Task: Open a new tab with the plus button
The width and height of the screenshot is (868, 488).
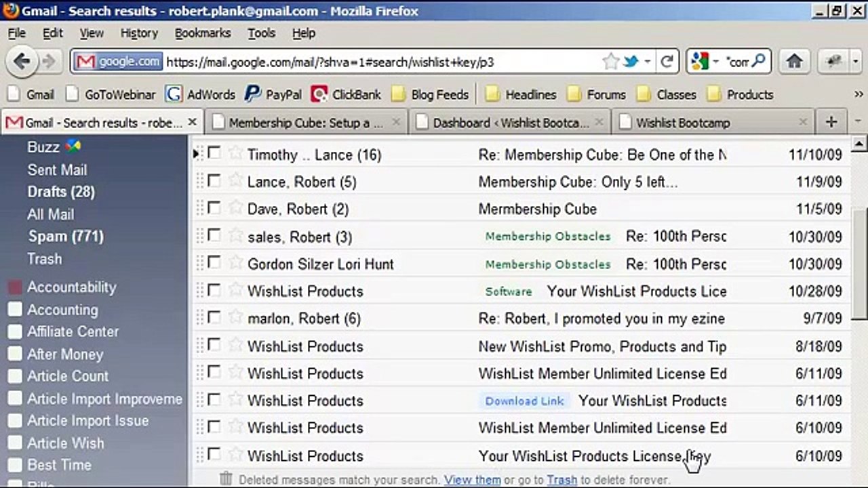Action: [831, 123]
